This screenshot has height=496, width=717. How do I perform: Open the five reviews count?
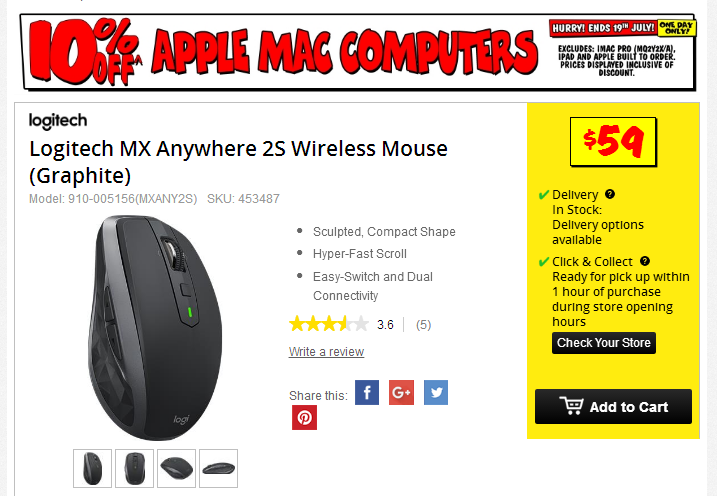[x=423, y=325]
